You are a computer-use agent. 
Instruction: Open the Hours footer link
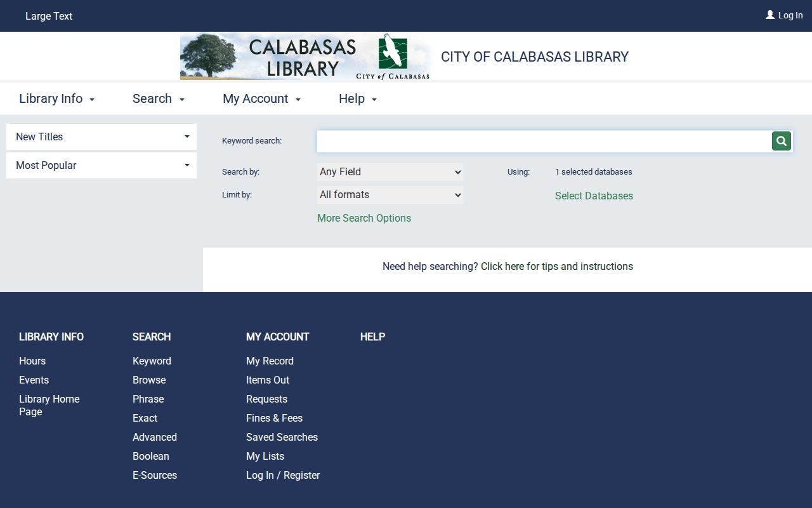[x=32, y=361]
